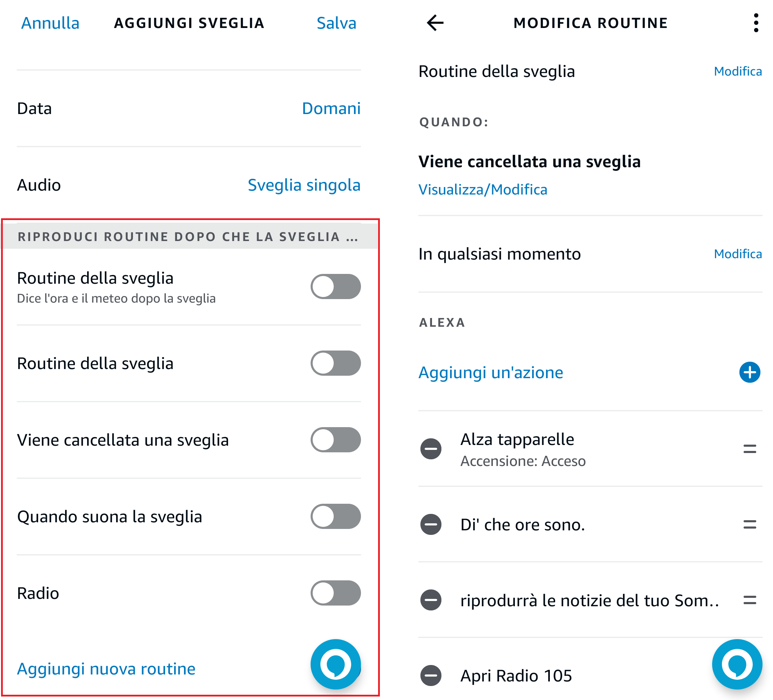Open the three-dot overflow menu
The height and width of the screenshot is (700, 773).
click(756, 23)
